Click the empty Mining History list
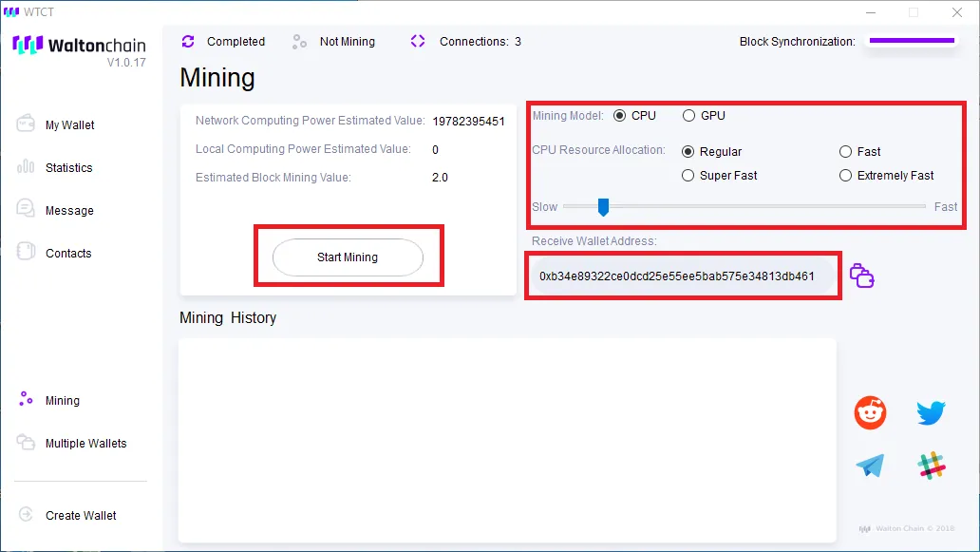The height and width of the screenshot is (552, 980). click(x=507, y=440)
